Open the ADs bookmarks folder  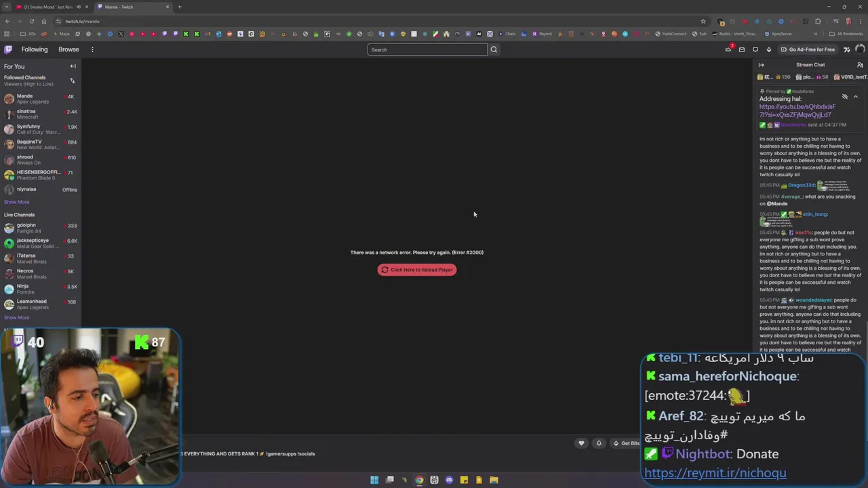click(x=28, y=34)
